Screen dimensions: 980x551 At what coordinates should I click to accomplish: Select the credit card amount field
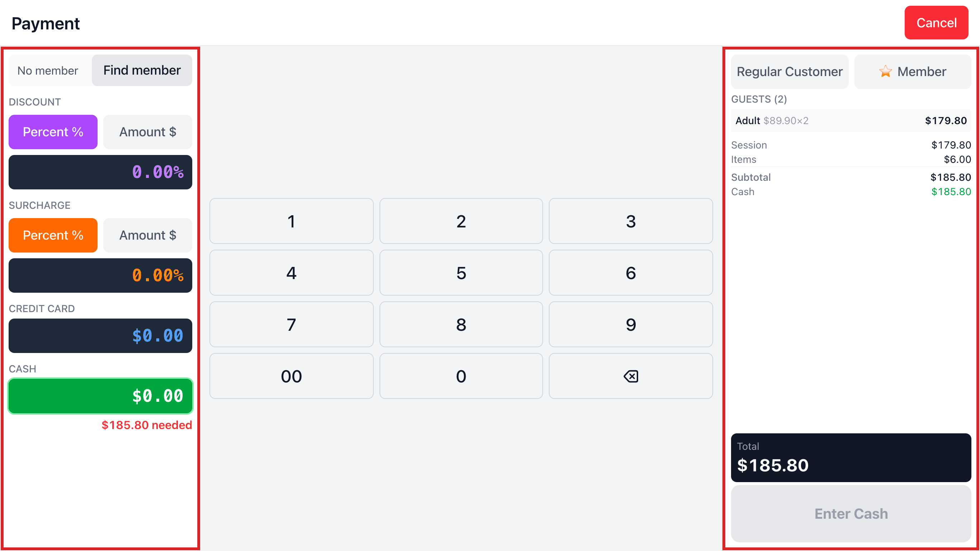click(x=100, y=336)
